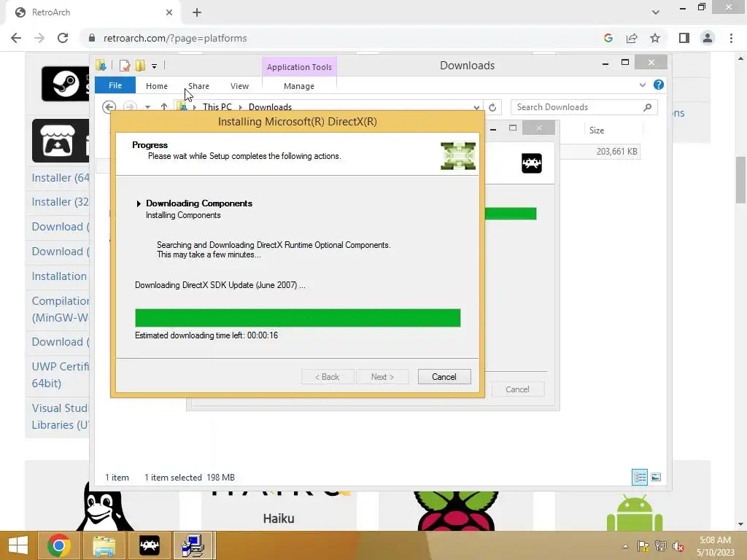
Task: Open the Share ribbon tab
Action: (198, 86)
